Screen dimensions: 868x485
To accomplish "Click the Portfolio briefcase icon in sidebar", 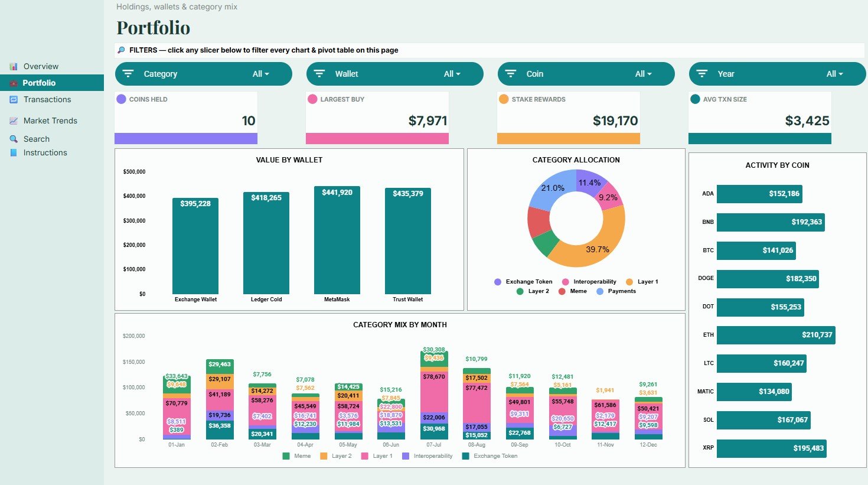I will tap(14, 83).
